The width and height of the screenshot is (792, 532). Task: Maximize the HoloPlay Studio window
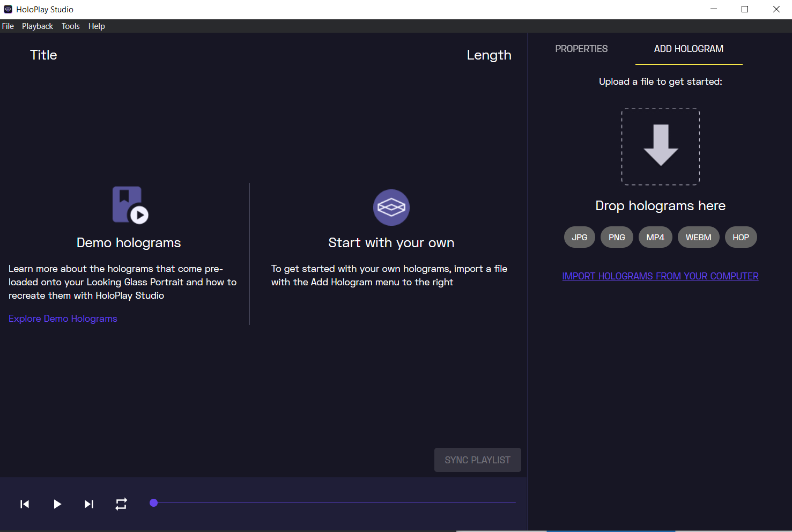click(745, 9)
